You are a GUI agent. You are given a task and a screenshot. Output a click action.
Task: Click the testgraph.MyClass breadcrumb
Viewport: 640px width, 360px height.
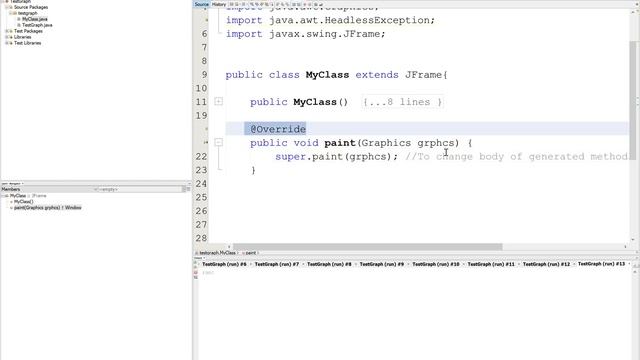217,253
